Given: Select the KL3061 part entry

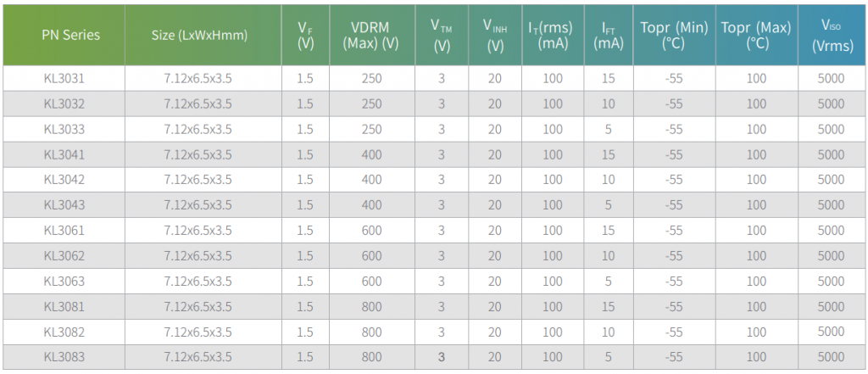Looking at the screenshot, I should click(64, 231).
